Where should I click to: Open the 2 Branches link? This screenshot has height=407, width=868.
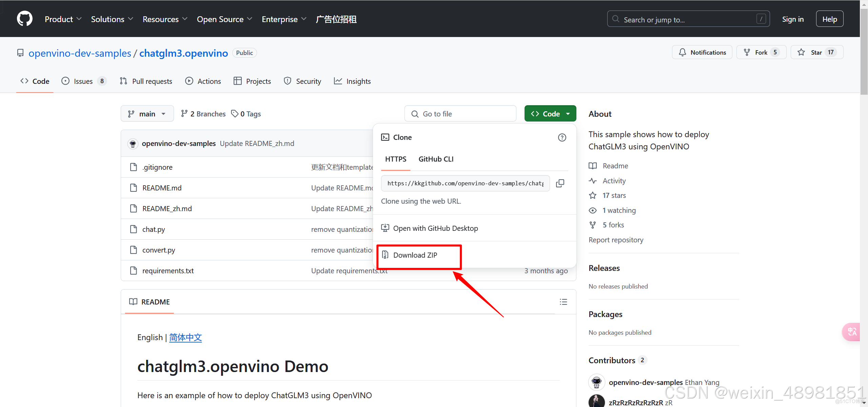coord(203,114)
